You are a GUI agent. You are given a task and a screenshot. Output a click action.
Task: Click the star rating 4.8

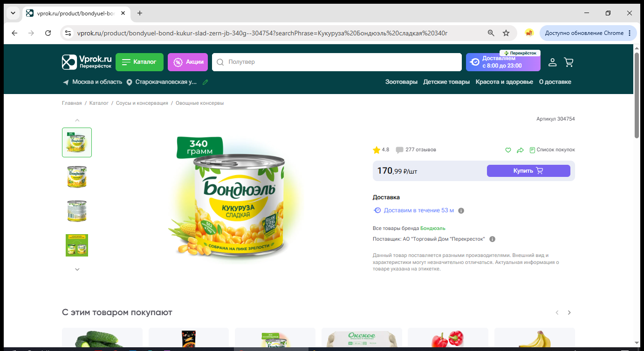coord(381,150)
